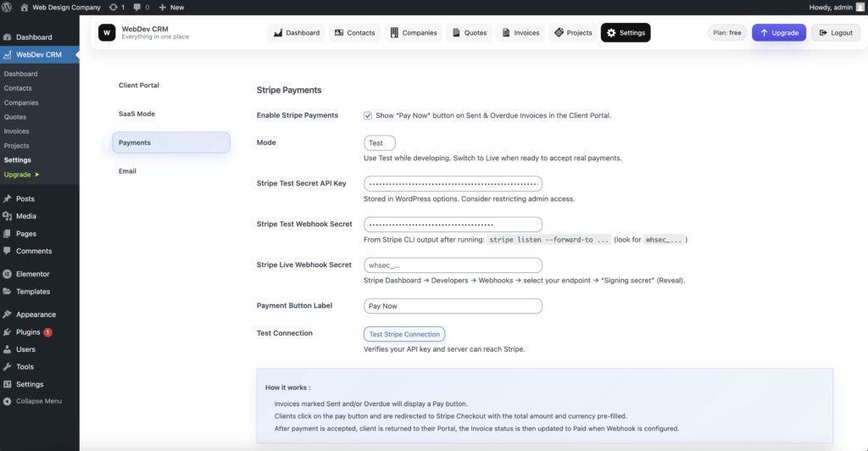Click the Projects tag icon in top nav
This screenshot has width=868, height=451.
click(x=559, y=33)
